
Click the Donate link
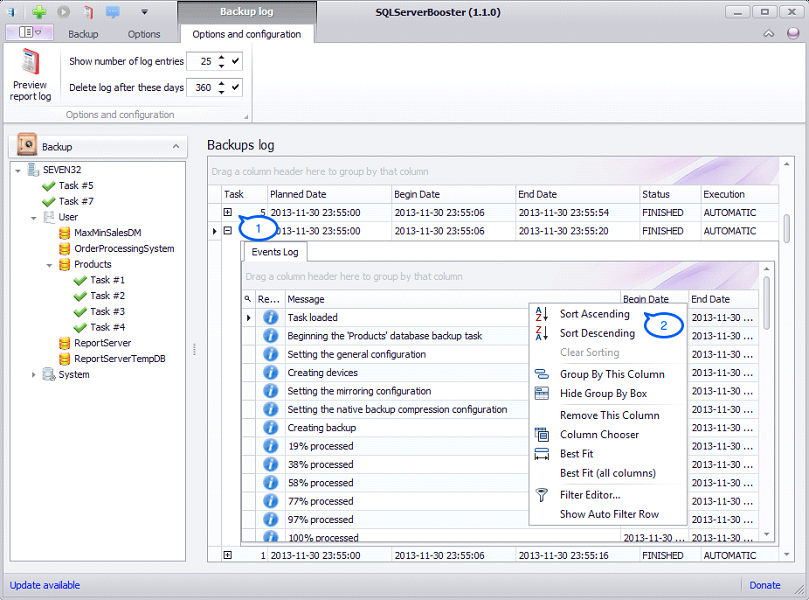point(765,585)
